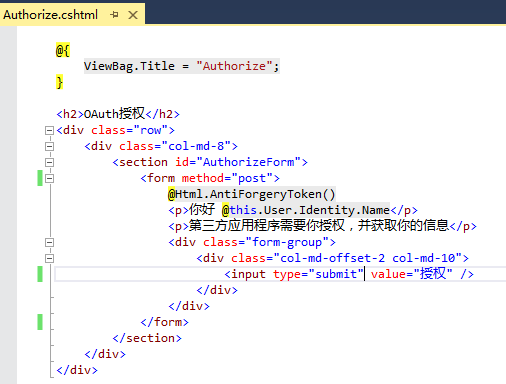
Task: Collapse the div class="row" block
Action: tap(49, 130)
